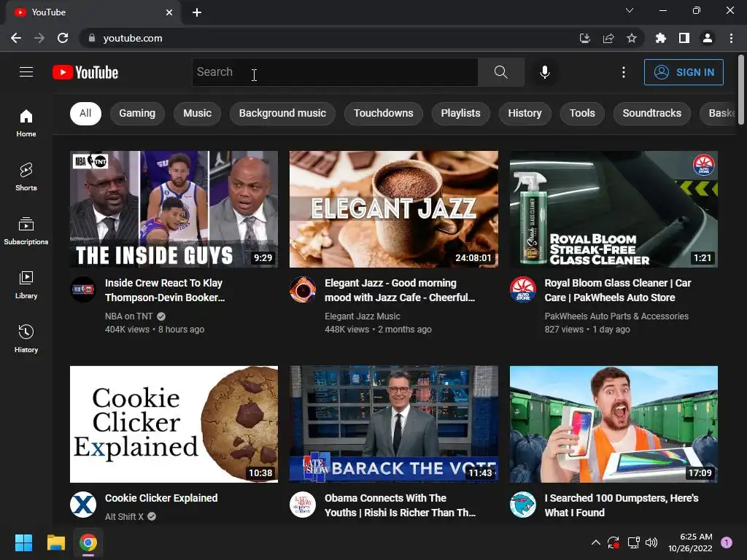Select the Playlists filter chip

461,113
